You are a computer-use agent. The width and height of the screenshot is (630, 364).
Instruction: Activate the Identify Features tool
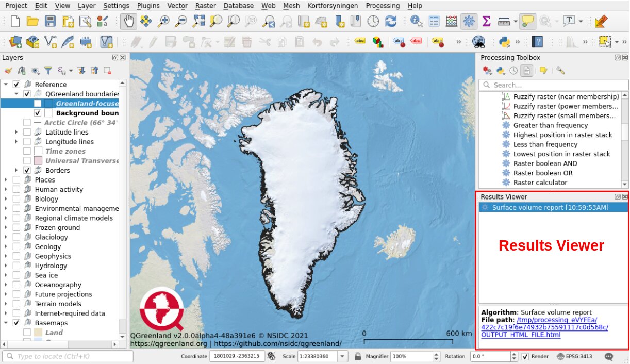point(416,21)
